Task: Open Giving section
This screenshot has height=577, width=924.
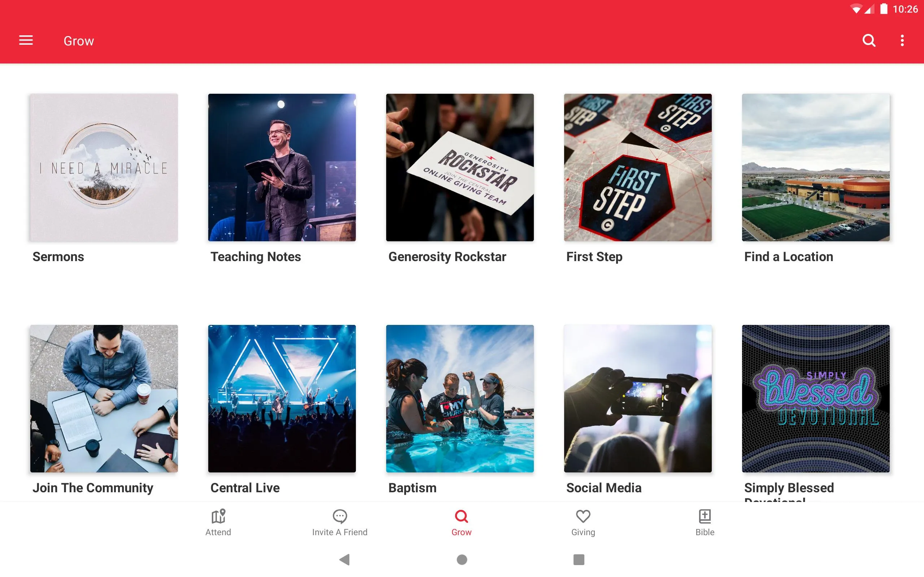Action: (x=583, y=522)
